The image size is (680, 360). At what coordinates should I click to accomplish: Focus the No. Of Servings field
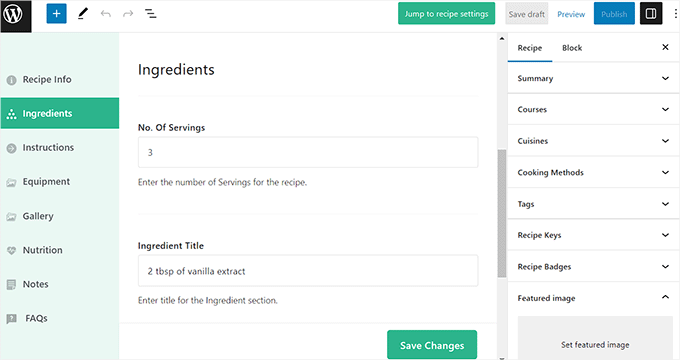coord(308,152)
